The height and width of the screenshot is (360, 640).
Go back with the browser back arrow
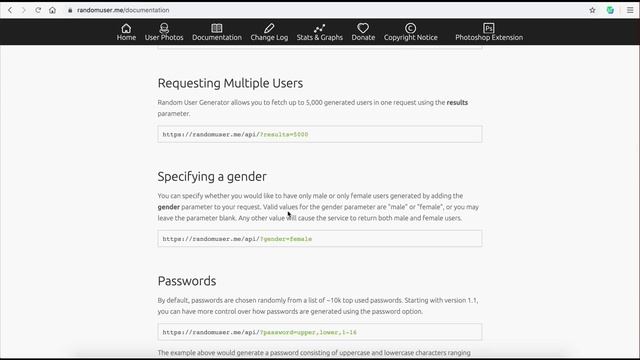(x=10, y=10)
